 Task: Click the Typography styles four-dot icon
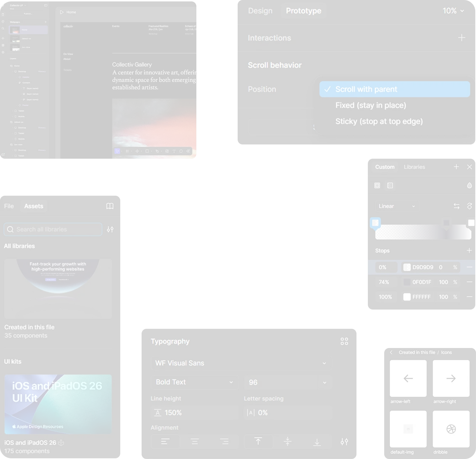point(344,342)
